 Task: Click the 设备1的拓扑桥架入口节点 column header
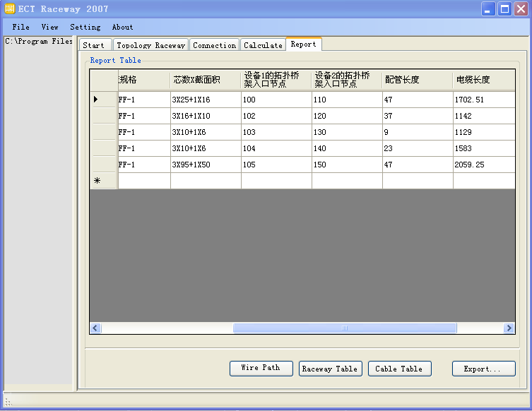click(276, 80)
